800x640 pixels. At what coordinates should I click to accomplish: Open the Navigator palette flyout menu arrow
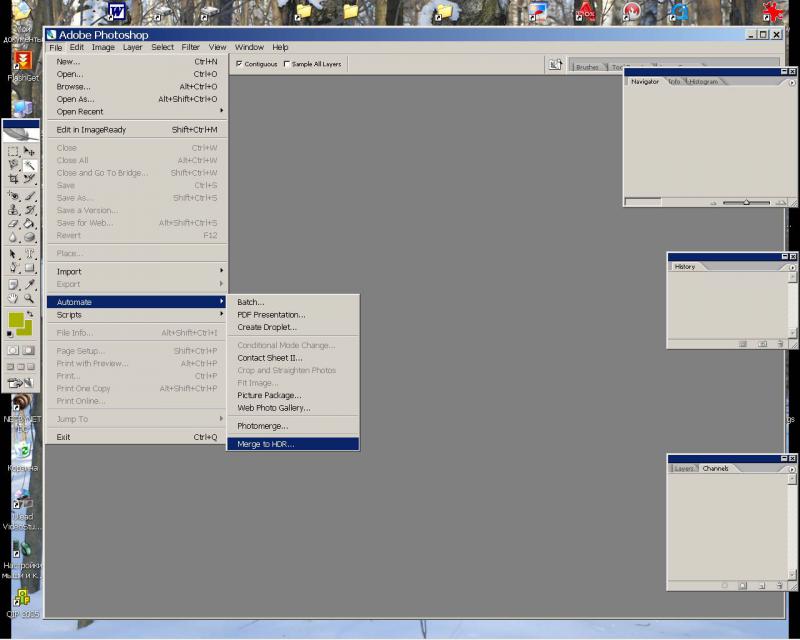pos(792,83)
